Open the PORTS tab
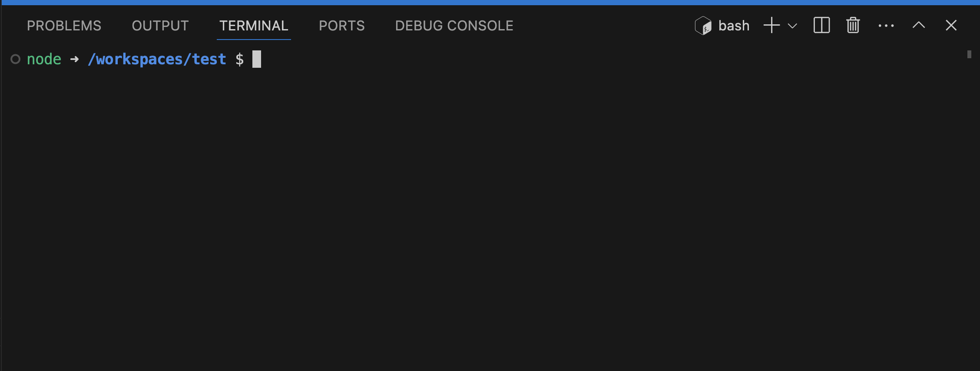 click(342, 26)
